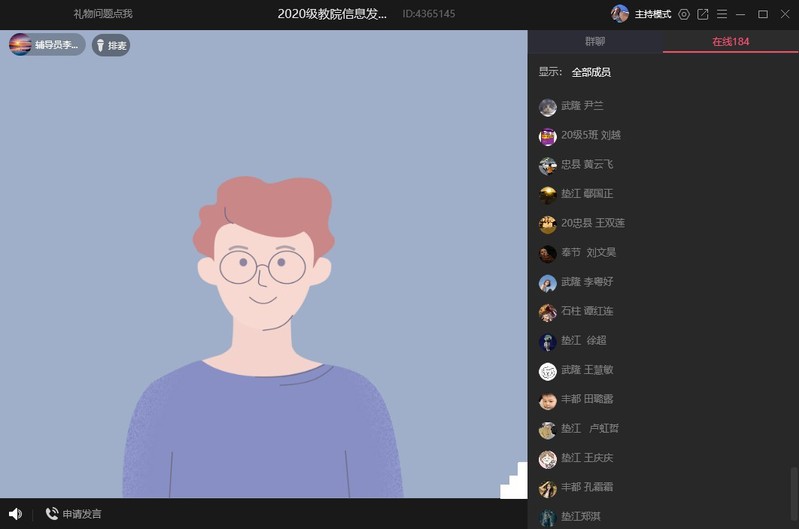Open the hexagon settings icon
The image size is (799, 529).
(x=684, y=14)
